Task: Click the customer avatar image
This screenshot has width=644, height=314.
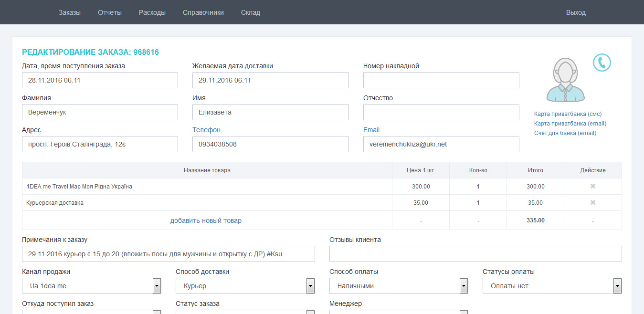Action: click(x=565, y=80)
